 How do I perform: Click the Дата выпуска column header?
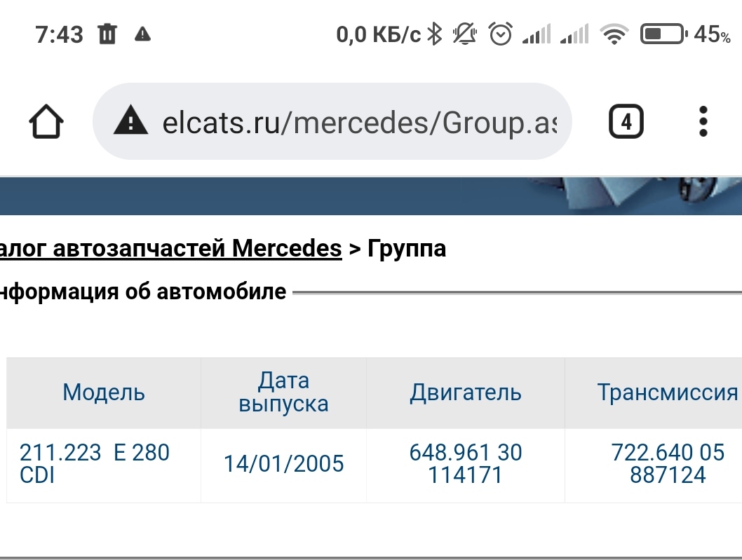click(x=283, y=392)
